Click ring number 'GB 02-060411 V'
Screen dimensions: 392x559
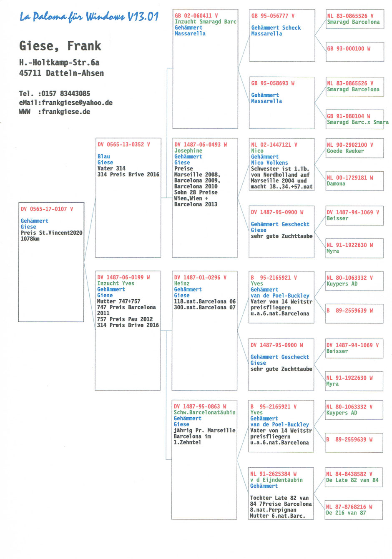196,15
